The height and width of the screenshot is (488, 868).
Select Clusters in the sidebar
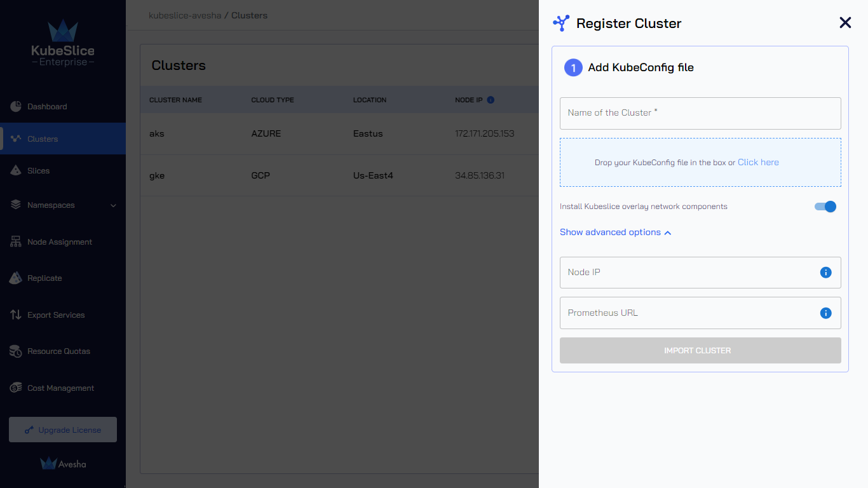coord(63,139)
